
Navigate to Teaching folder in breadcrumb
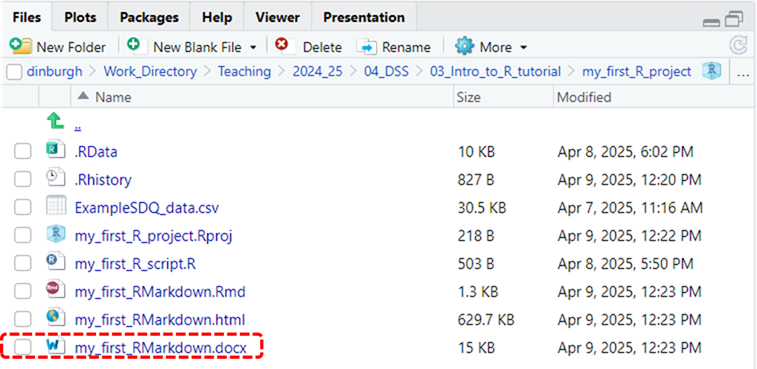point(244,71)
